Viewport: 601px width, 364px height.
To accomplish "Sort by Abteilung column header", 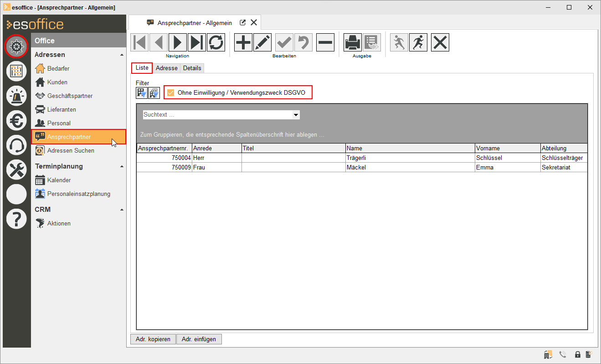I will coord(564,148).
